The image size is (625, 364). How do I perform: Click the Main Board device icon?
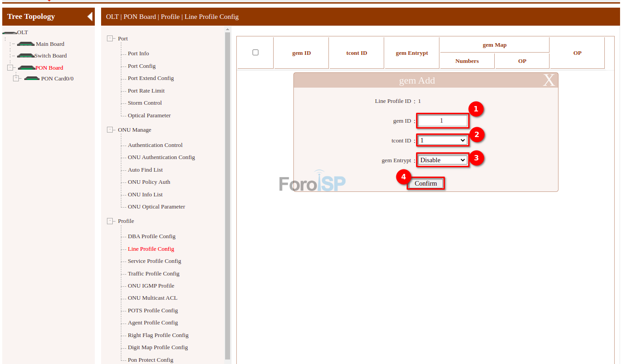click(26, 44)
